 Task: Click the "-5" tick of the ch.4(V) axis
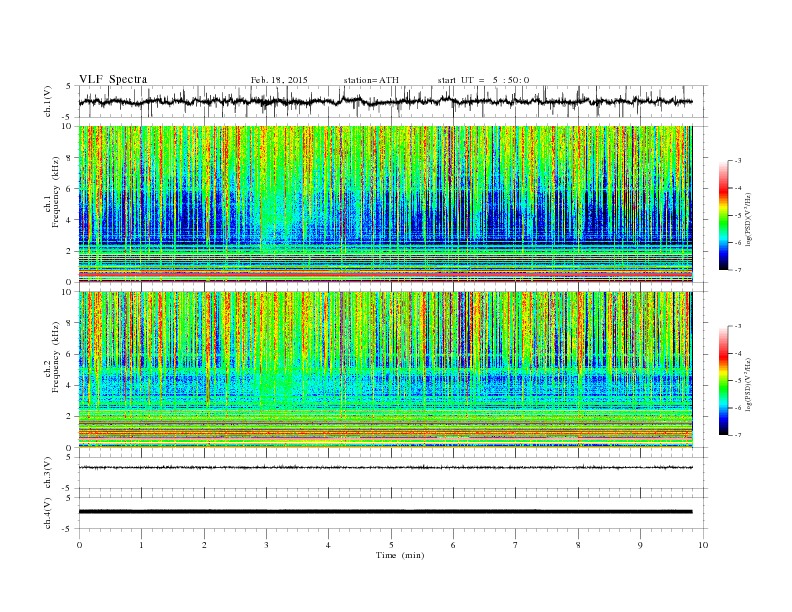68,529
